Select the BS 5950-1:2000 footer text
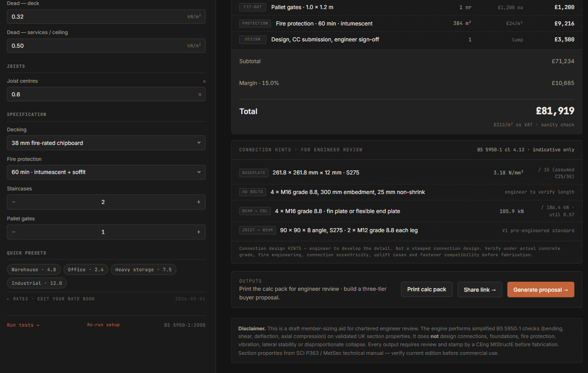Image resolution: width=588 pixels, height=373 pixels. click(184, 325)
